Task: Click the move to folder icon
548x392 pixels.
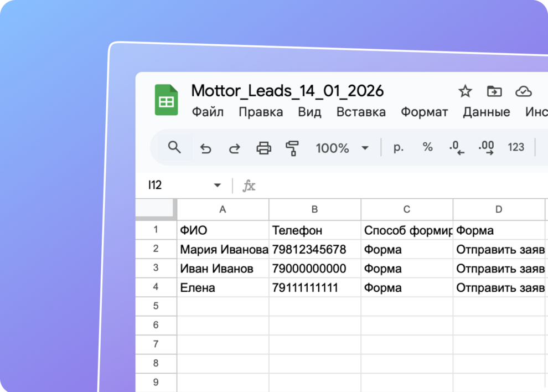Action: [x=494, y=91]
